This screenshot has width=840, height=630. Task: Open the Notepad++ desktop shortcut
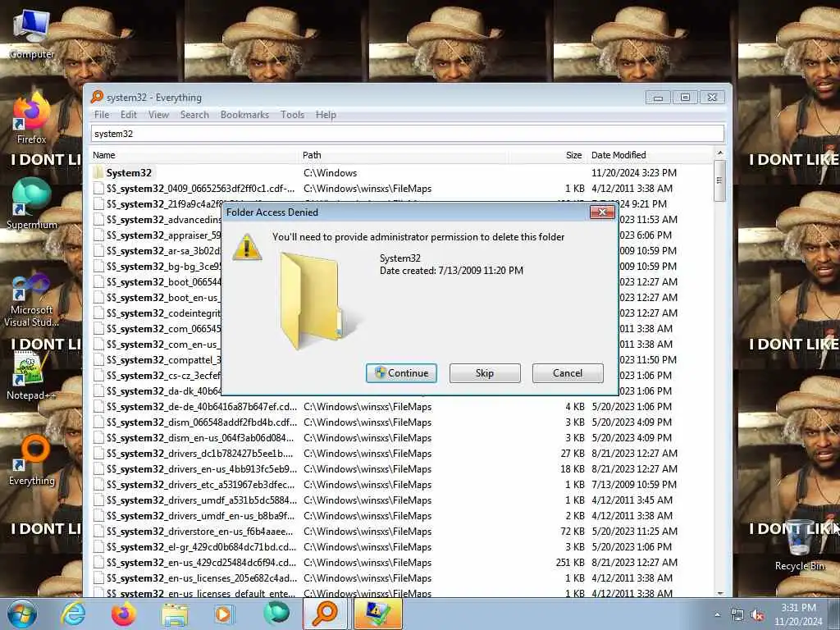30,375
